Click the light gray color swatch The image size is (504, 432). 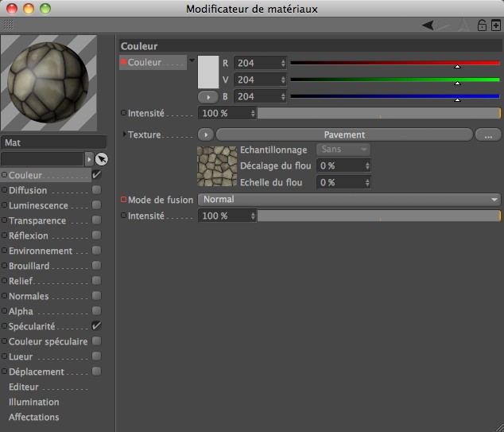click(207, 72)
